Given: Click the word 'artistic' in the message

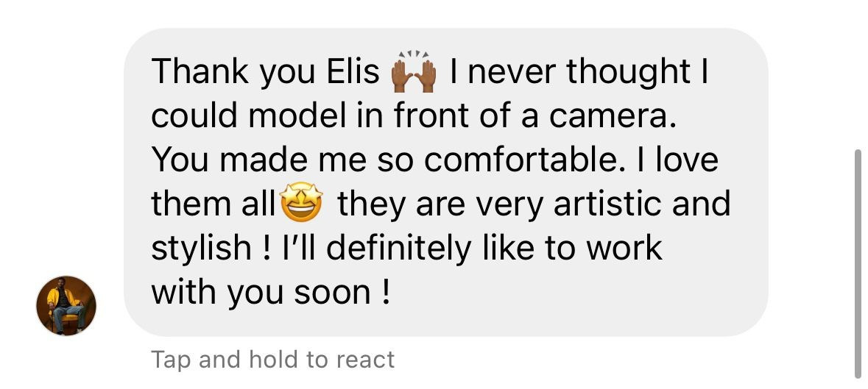Looking at the screenshot, I should tap(607, 204).
